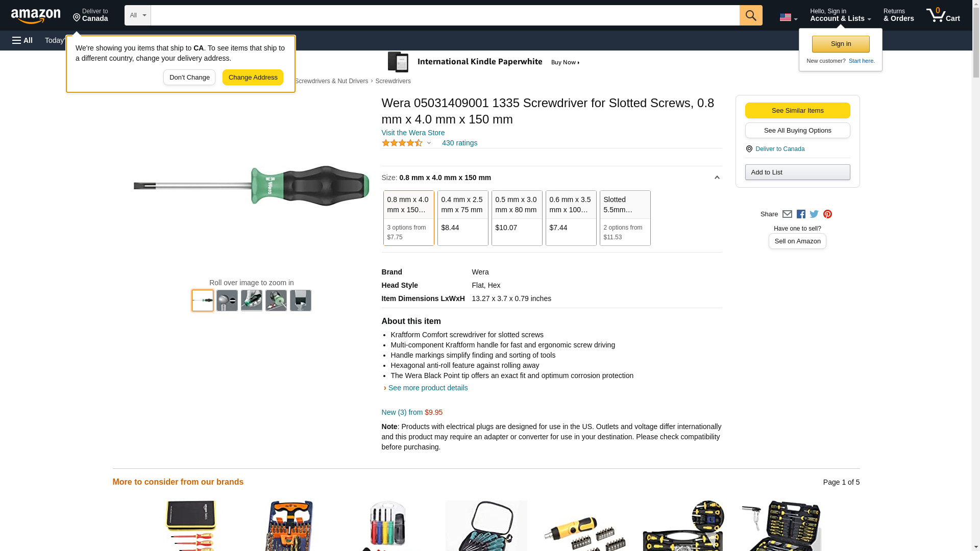This screenshot has width=980, height=551.
Task: Open the country flag language dropdown
Action: point(788,17)
